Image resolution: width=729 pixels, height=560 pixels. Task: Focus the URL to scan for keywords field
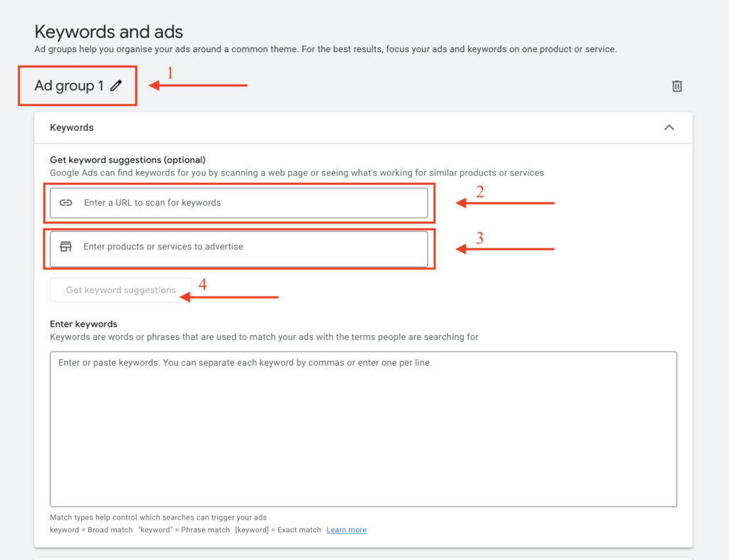[249, 203]
